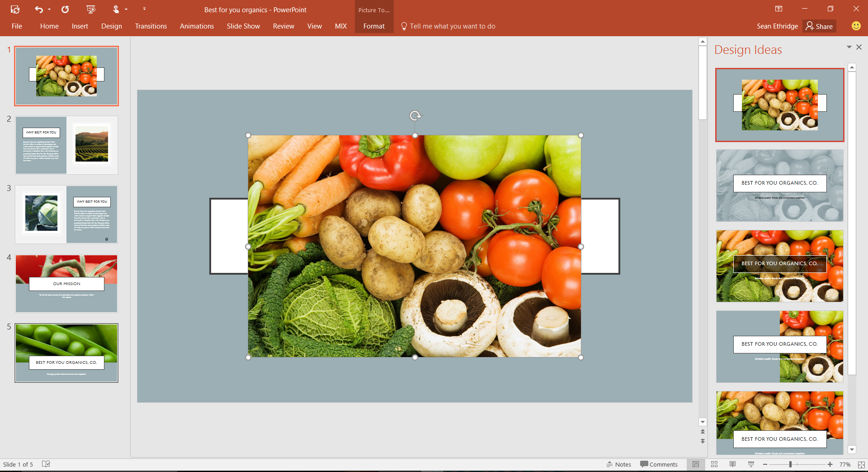Click slide editor scroll up arrow
This screenshot has height=472, width=868.
(x=703, y=42)
